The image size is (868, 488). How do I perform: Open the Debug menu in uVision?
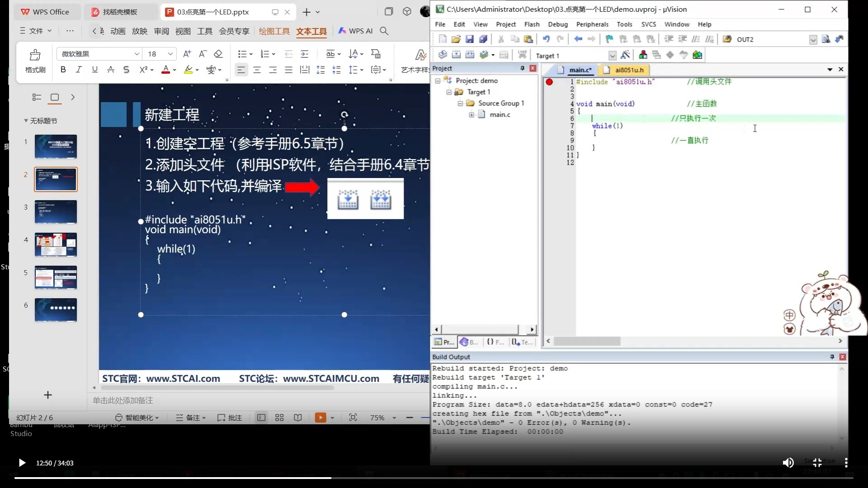tap(557, 24)
